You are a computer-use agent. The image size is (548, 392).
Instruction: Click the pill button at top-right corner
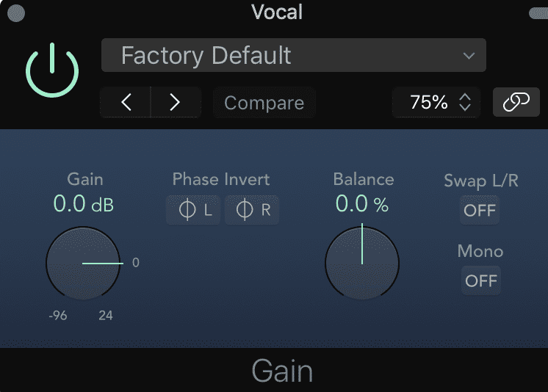coord(537,12)
